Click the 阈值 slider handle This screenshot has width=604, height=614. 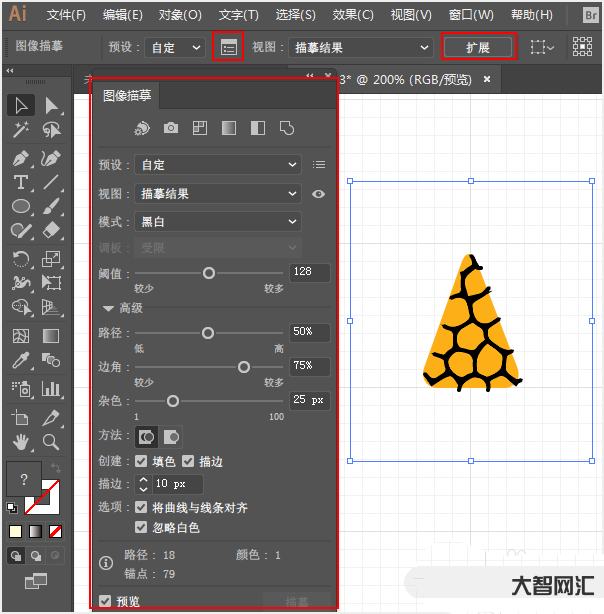coord(209,273)
